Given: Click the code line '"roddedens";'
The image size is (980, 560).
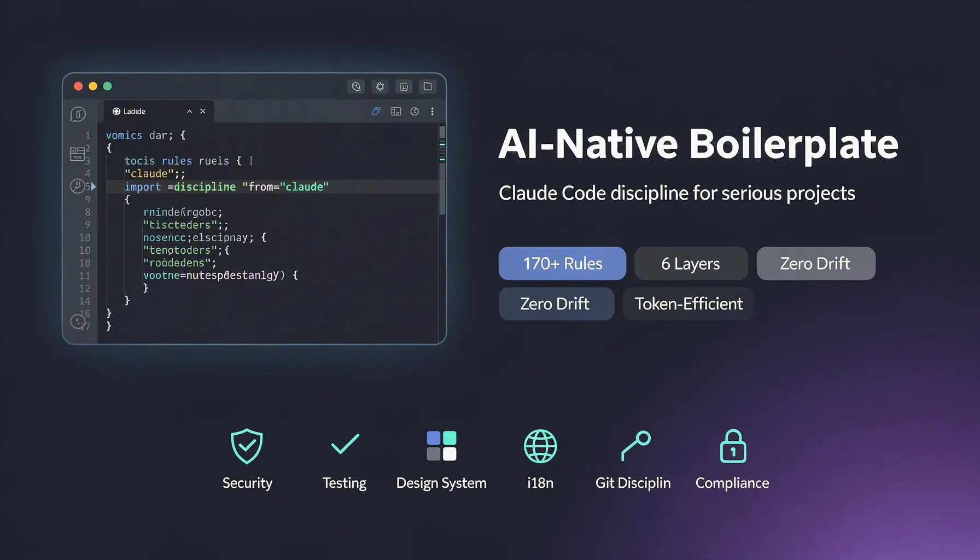Looking at the screenshot, I should point(180,263).
